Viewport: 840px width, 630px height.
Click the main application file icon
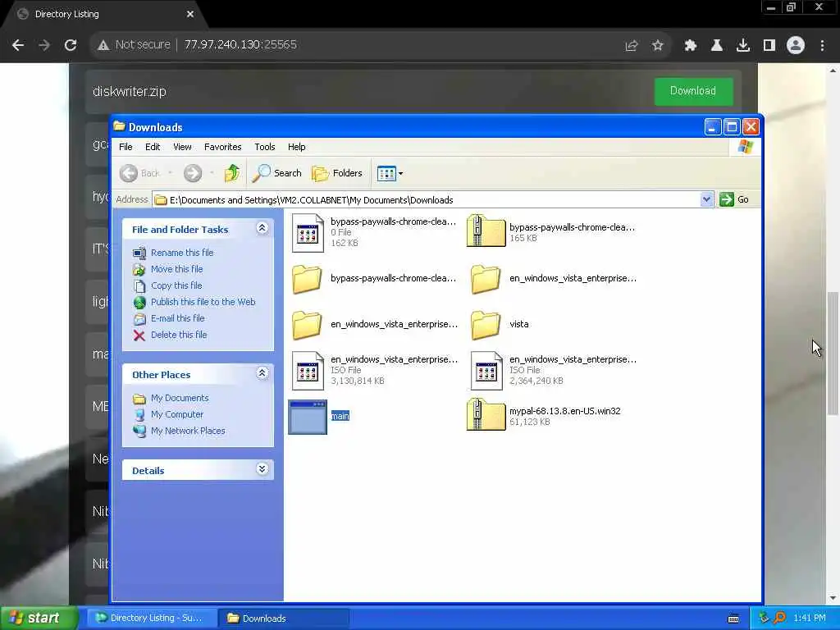308,417
